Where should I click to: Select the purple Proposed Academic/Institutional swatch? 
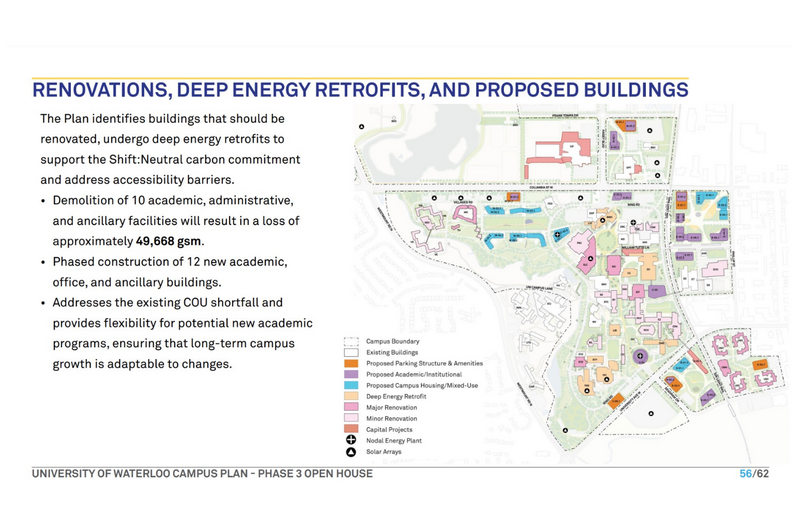pos(350,374)
